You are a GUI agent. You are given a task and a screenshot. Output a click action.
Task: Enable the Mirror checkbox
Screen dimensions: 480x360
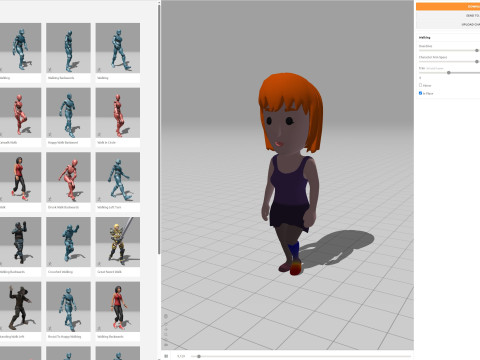point(420,85)
